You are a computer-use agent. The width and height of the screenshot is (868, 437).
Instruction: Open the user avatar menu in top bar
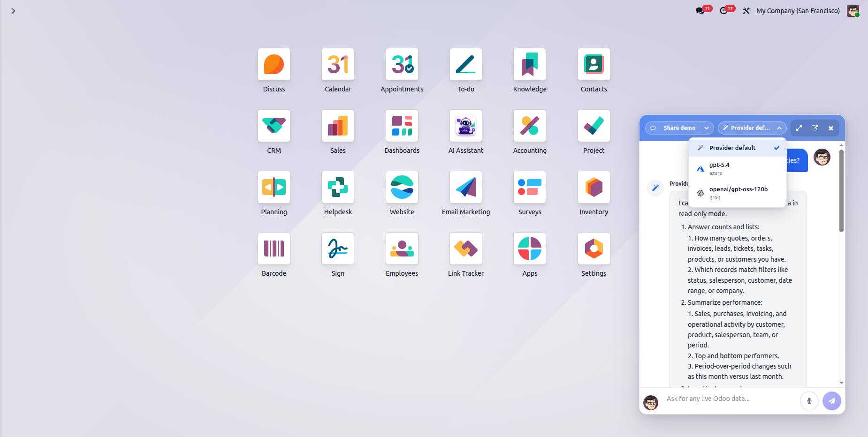coord(853,11)
